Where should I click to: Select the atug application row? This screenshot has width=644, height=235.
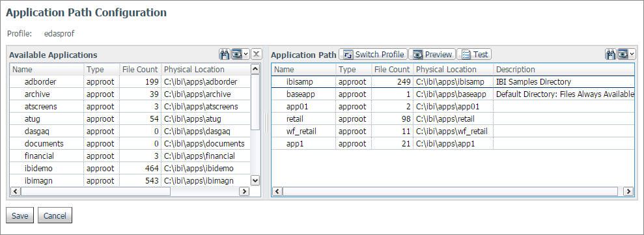pos(130,119)
